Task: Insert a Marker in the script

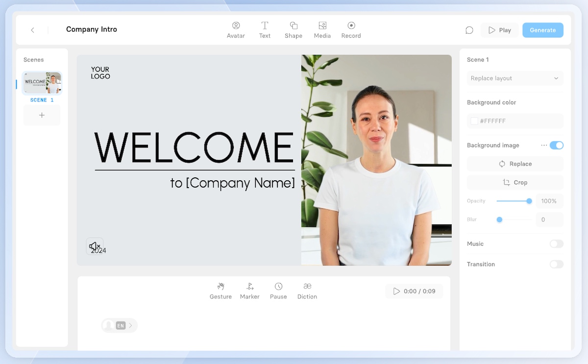Action: tap(250, 291)
